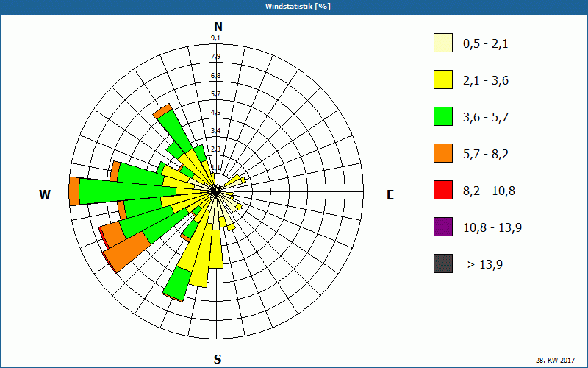Click the yellow 2,1 - 3,6 legend swatch
Viewport: 588px width, 368px height.
[443, 79]
